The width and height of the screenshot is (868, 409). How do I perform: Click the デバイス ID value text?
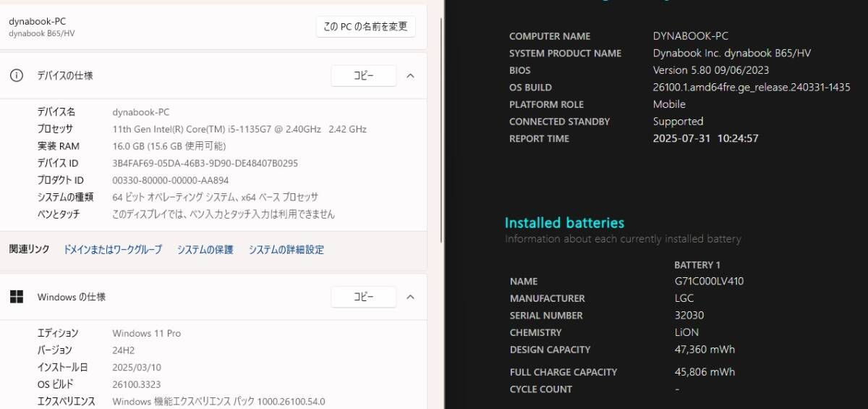point(205,163)
